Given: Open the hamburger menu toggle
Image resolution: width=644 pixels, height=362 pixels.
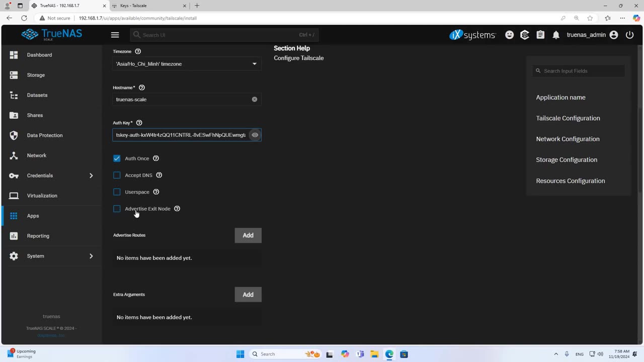Looking at the screenshot, I should tap(115, 35).
